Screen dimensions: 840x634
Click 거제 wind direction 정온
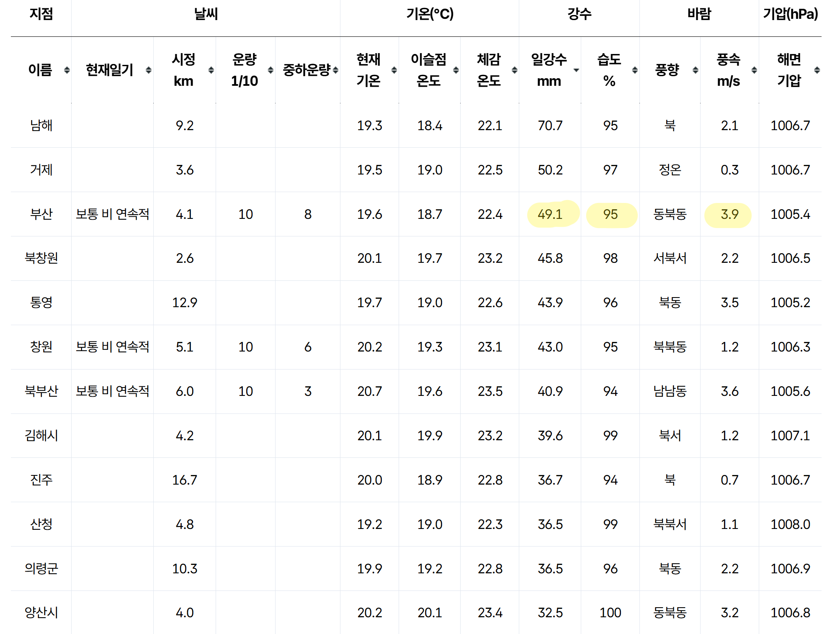(x=670, y=170)
